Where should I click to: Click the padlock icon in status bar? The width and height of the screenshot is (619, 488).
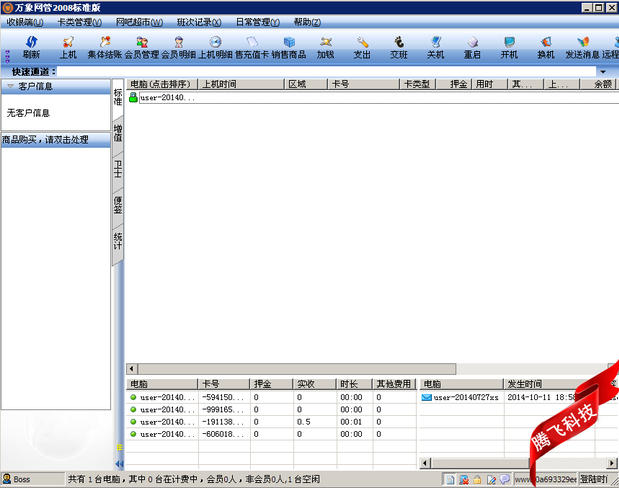477,479
